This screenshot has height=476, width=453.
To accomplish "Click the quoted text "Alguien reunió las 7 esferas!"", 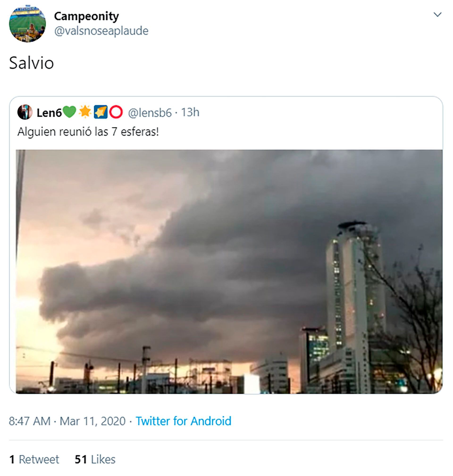I will tap(88, 132).
